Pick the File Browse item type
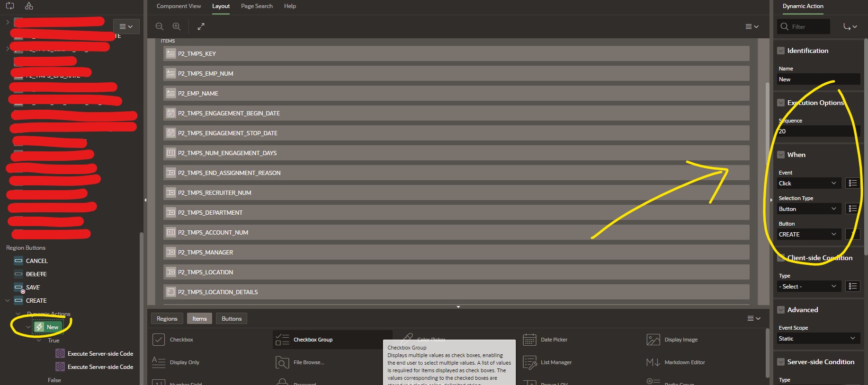Screen dimensions: 868x385 click(300, 362)
